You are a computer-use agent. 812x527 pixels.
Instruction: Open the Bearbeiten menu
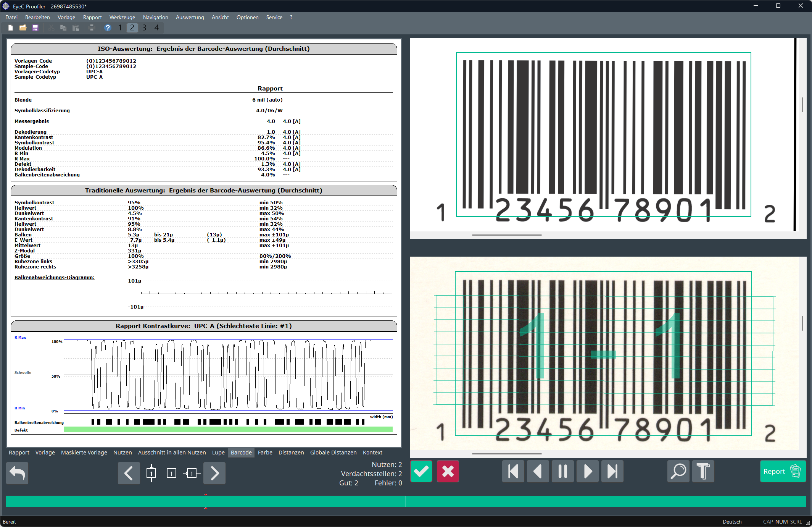pyautogui.click(x=37, y=17)
